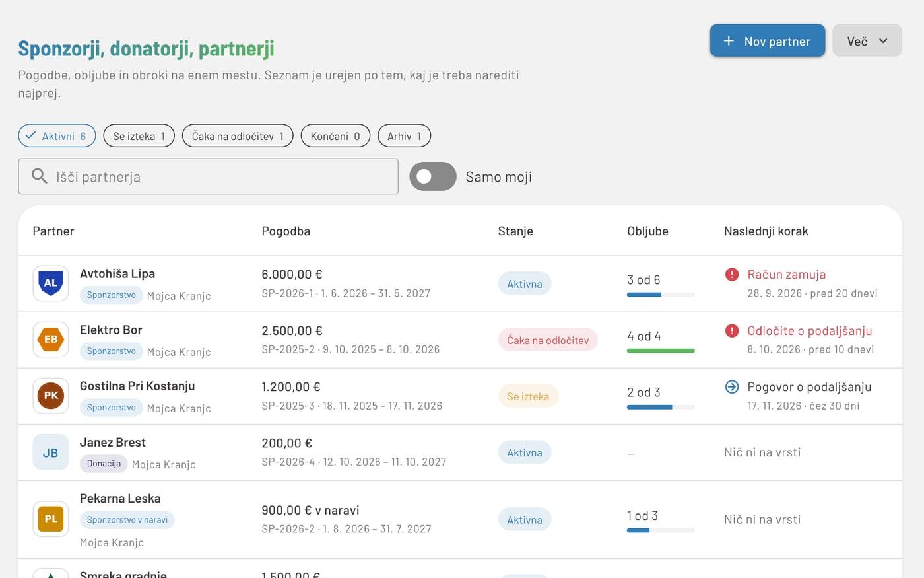
Task: Click the Sponzorstvo v naravi tag
Action: [127, 520]
